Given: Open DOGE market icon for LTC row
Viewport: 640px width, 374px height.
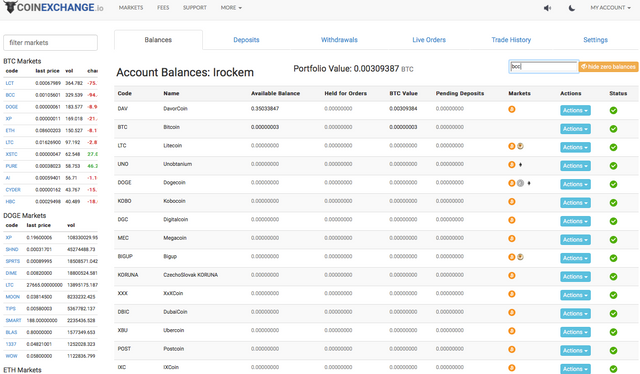Looking at the screenshot, I should [x=520, y=146].
